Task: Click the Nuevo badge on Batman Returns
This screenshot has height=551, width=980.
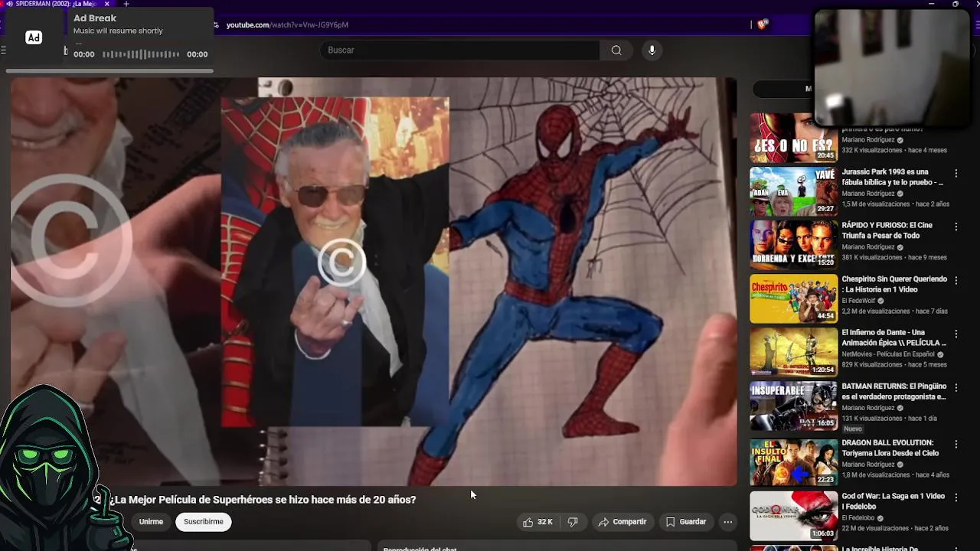Action: pyautogui.click(x=853, y=429)
